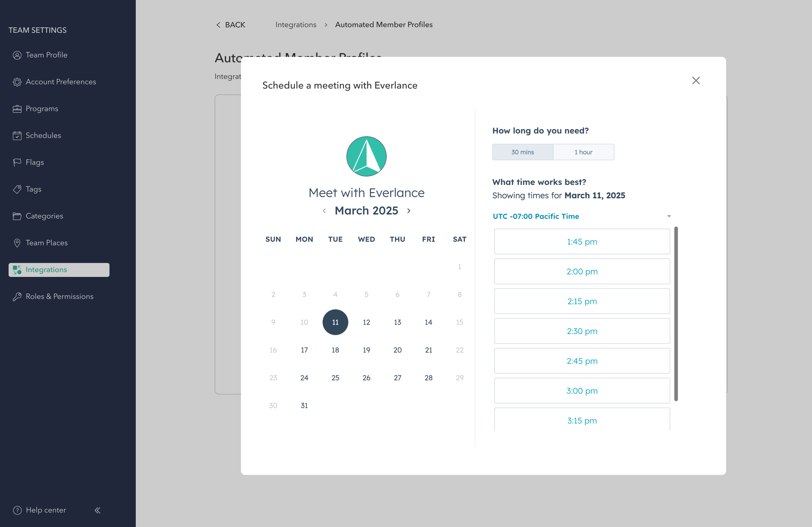
Task: Go to next month after March 2025
Action: [x=409, y=211]
